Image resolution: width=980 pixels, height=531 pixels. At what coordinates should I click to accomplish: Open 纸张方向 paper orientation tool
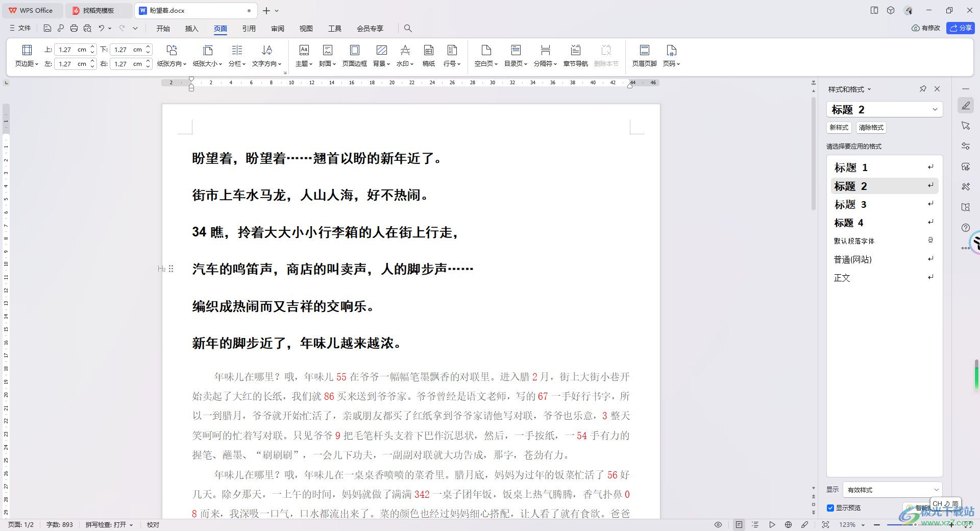pos(171,56)
